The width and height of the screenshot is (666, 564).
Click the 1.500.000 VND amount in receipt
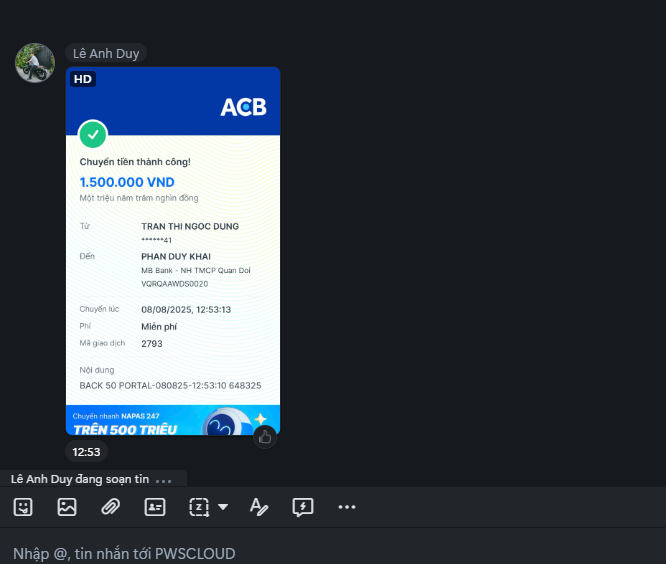tap(127, 182)
